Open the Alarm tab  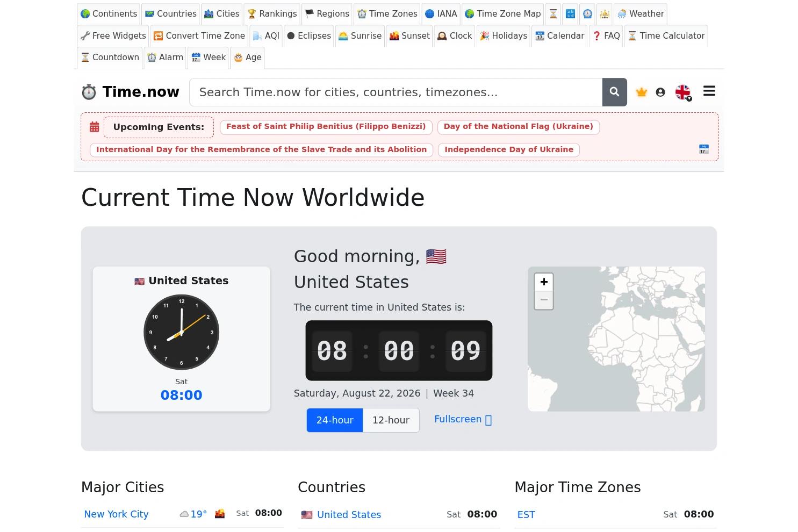coord(165,57)
